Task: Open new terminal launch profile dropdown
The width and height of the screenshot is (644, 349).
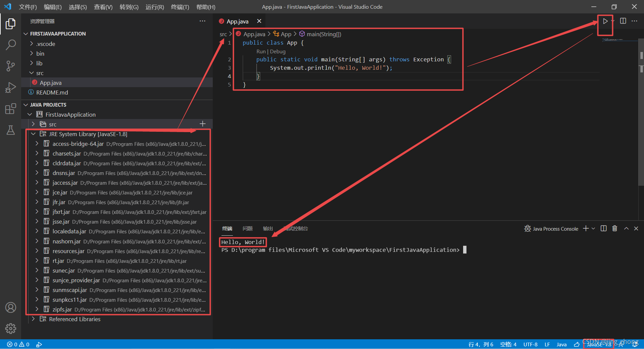Action: tap(593, 228)
